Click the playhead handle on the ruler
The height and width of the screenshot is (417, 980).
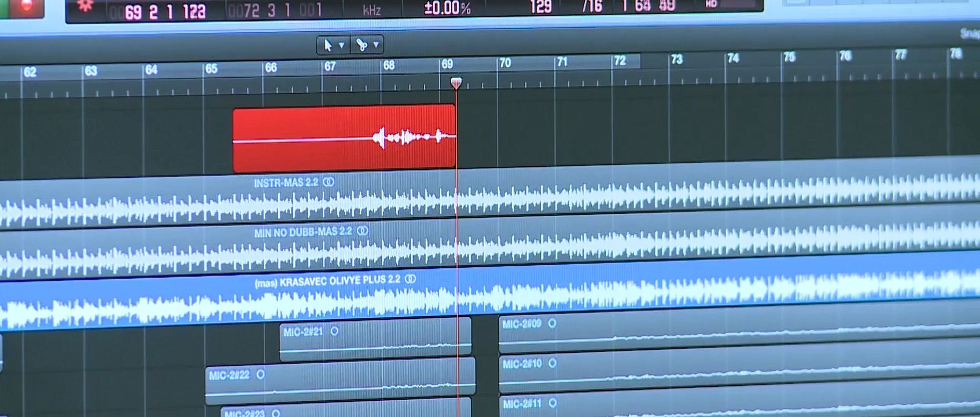456,83
